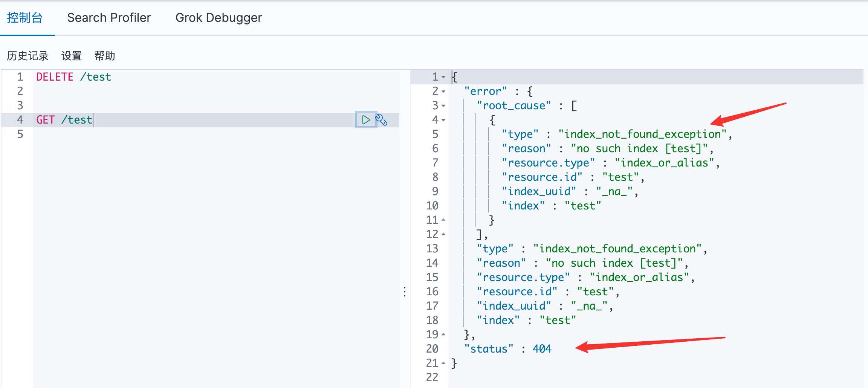Open 帮助 help link

(x=105, y=56)
